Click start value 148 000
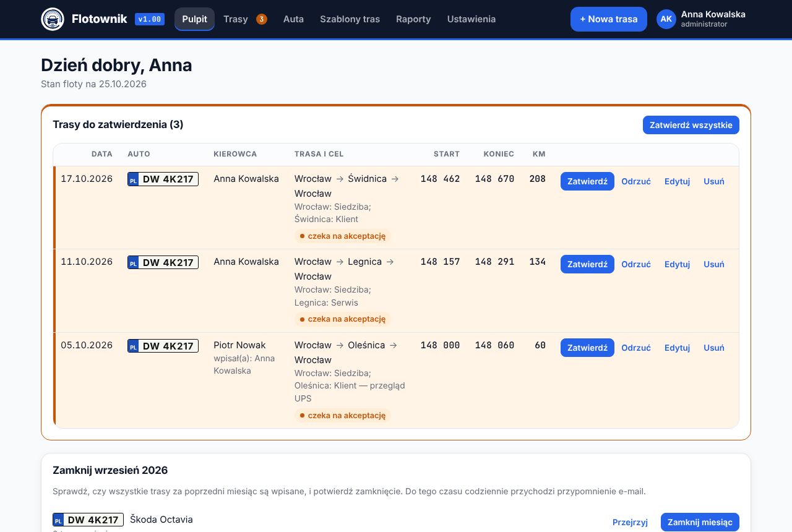 [440, 345]
